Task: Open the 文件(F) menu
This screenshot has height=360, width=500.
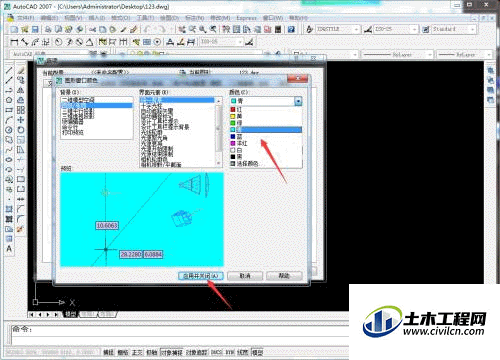Action: (x=25, y=18)
